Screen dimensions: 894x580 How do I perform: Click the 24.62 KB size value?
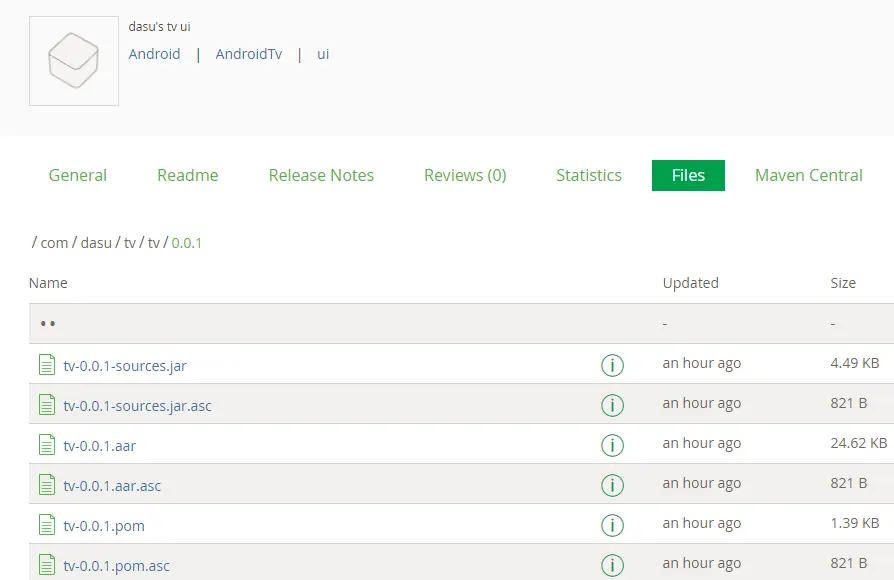(859, 443)
